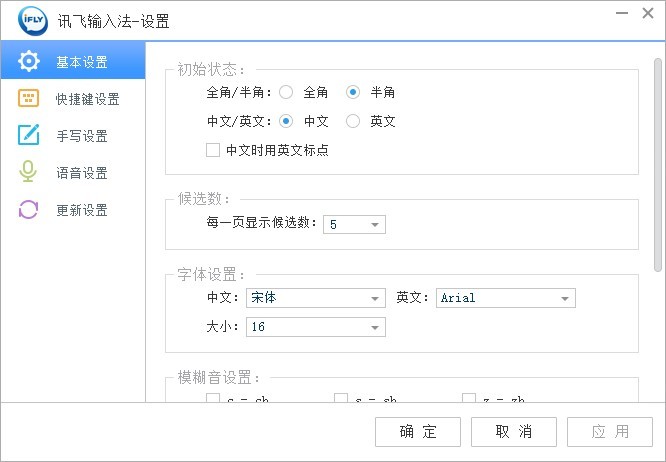The image size is (666, 462).
Task: Select the 半角 radio button
Action: pyautogui.click(x=352, y=92)
